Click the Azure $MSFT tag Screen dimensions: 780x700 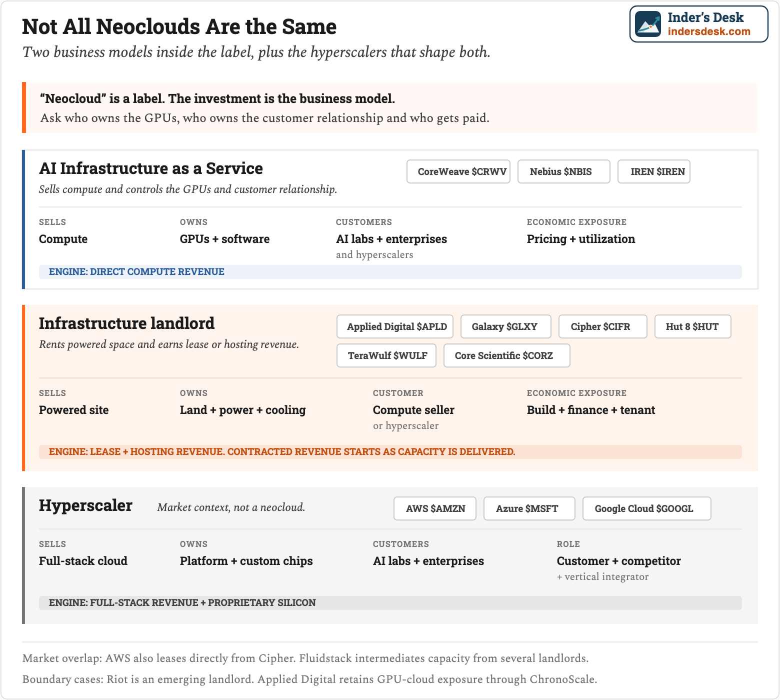[529, 508]
